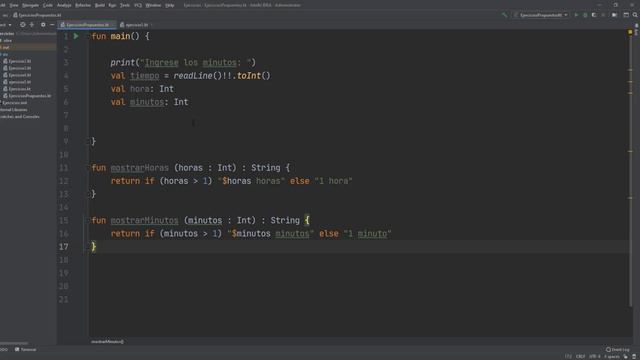Open the View menu
The width and height of the screenshot is (640, 360).
click(x=14, y=5)
